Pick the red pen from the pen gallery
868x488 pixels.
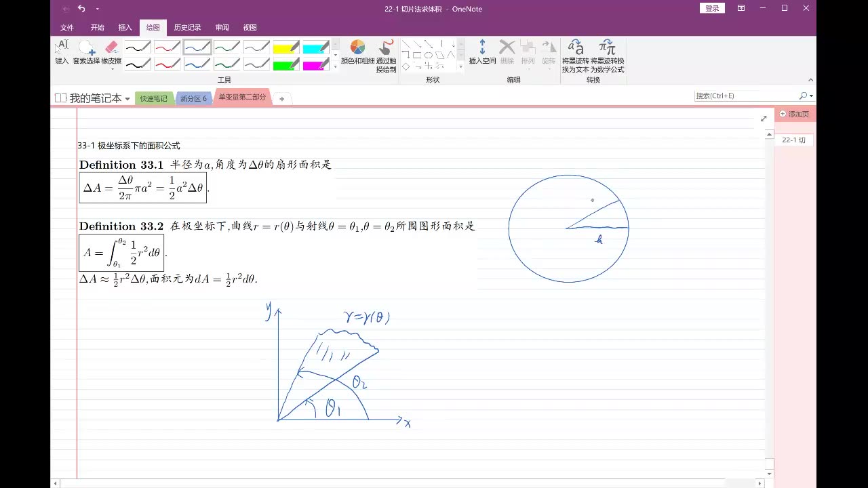166,47
